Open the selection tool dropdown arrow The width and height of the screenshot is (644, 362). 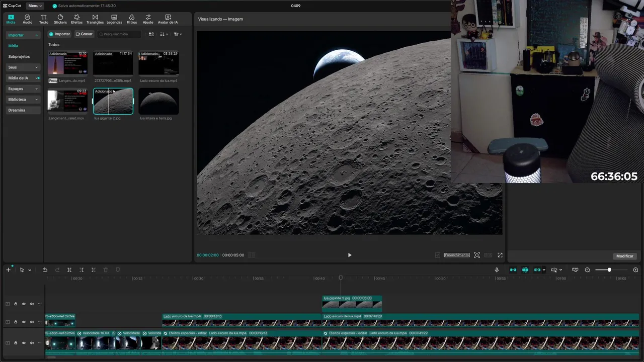coord(30,270)
